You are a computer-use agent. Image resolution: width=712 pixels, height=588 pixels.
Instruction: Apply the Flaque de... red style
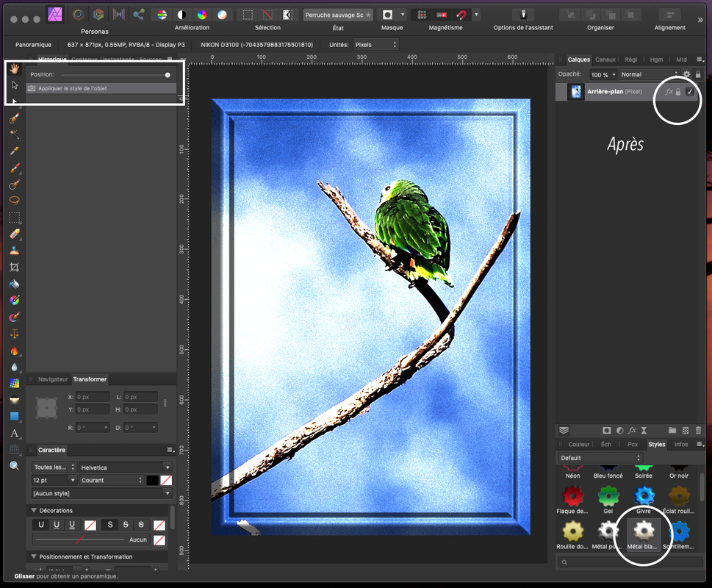coord(572,500)
